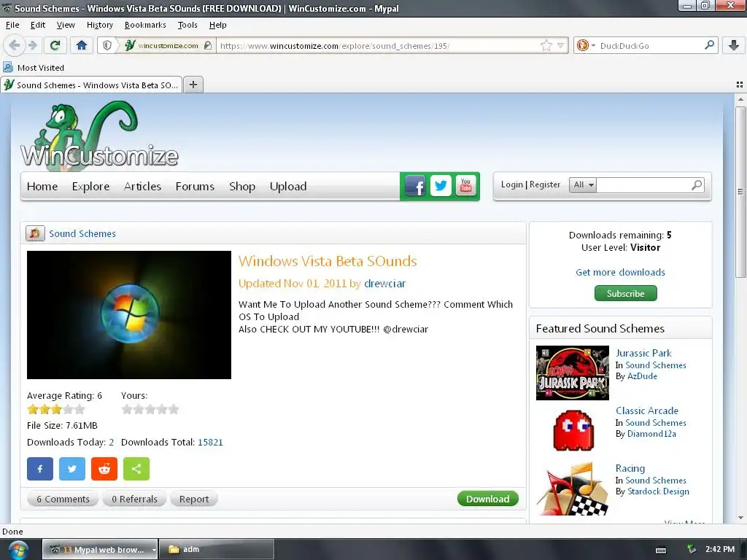Image resolution: width=747 pixels, height=560 pixels.
Task: Open the Shop navigation link
Action: (242, 186)
